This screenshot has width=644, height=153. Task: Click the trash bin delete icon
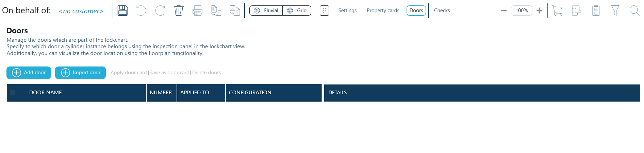[179, 11]
